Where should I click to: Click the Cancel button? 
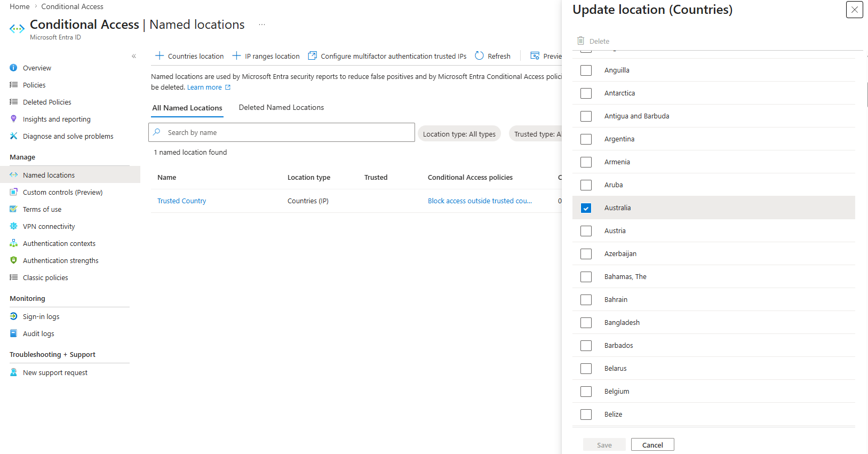click(x=652, y=445)
